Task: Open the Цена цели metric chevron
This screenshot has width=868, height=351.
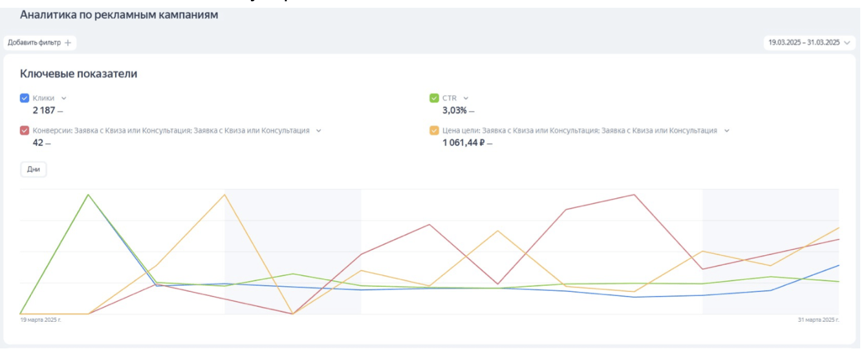Action: tap(726, 131)
